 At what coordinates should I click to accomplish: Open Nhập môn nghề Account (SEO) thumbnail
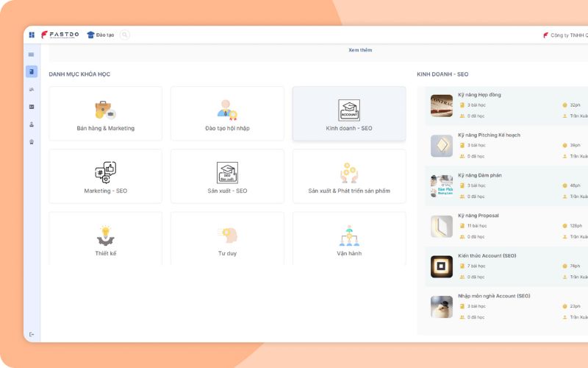click(x=442, y=306)
